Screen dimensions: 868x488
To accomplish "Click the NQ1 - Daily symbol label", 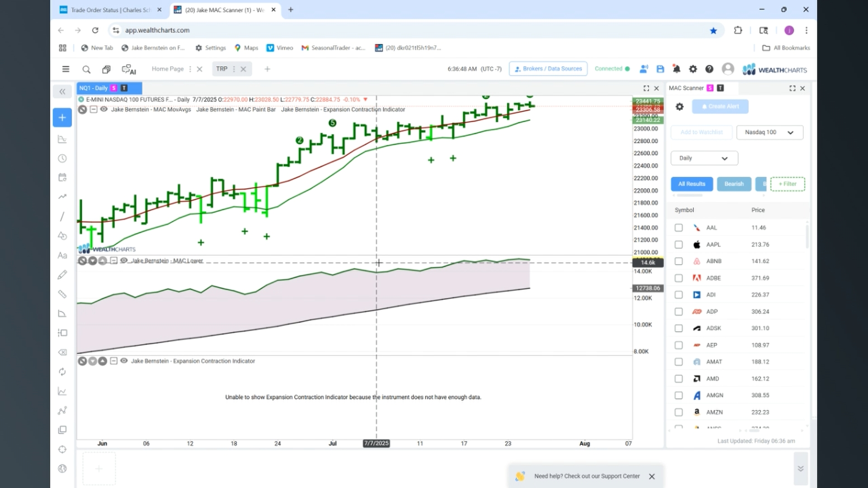I will [x=93, y=88].
